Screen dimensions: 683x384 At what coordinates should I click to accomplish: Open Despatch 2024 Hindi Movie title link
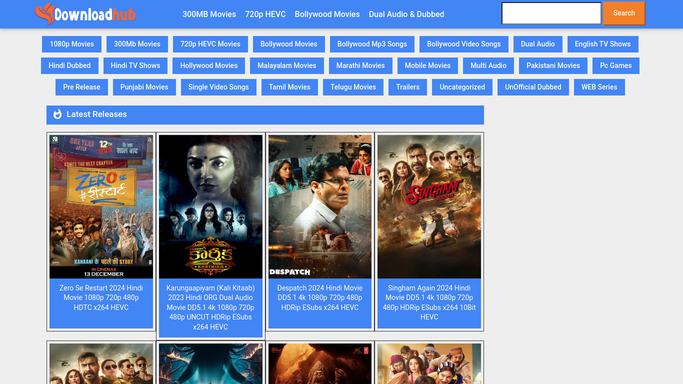tap(320, 298)
